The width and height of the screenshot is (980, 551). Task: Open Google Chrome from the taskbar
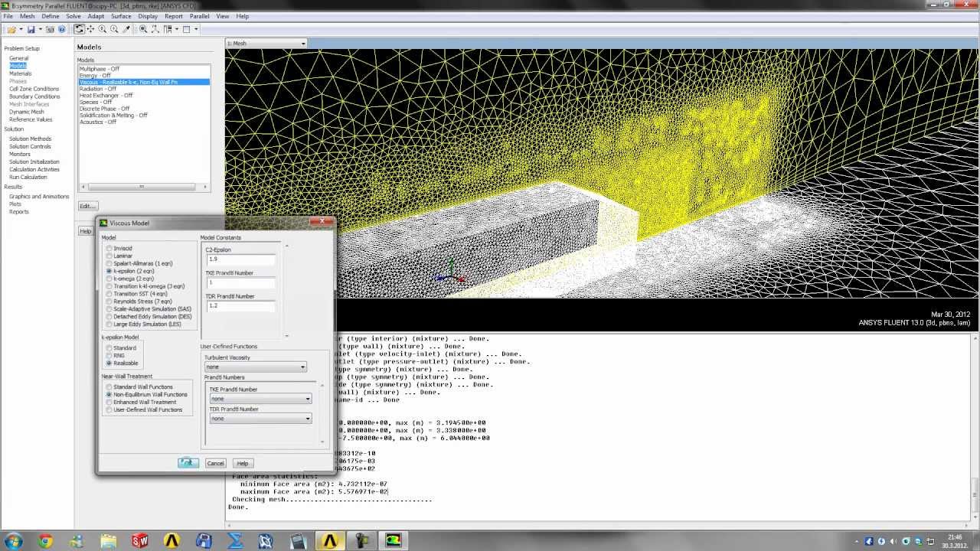45,541
